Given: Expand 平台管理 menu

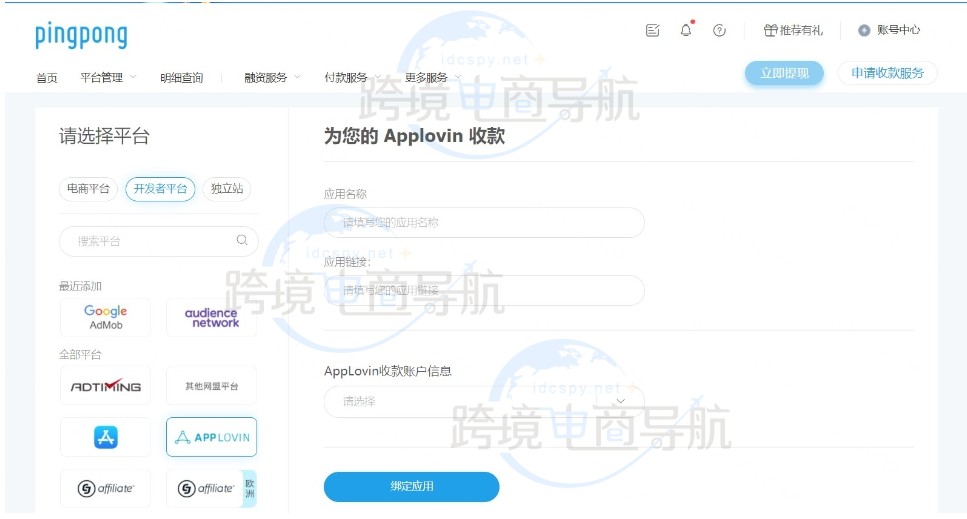Looking at the screenshot, I should pyautogui.click(x=108, y=78).
